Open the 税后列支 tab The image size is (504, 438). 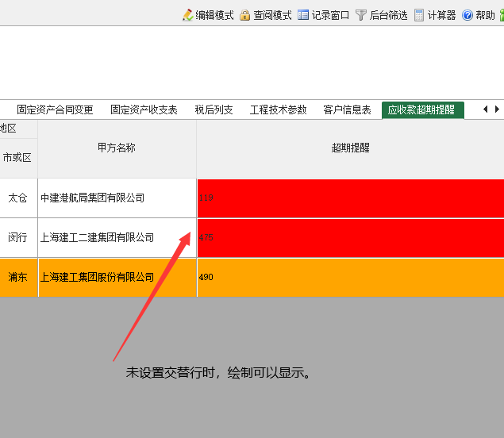[214, 110]
